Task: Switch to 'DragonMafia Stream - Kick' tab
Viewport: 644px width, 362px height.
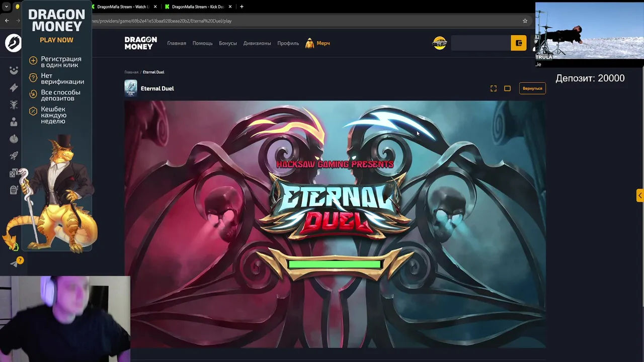Action: pyautogui.click(x=198, y=7)
